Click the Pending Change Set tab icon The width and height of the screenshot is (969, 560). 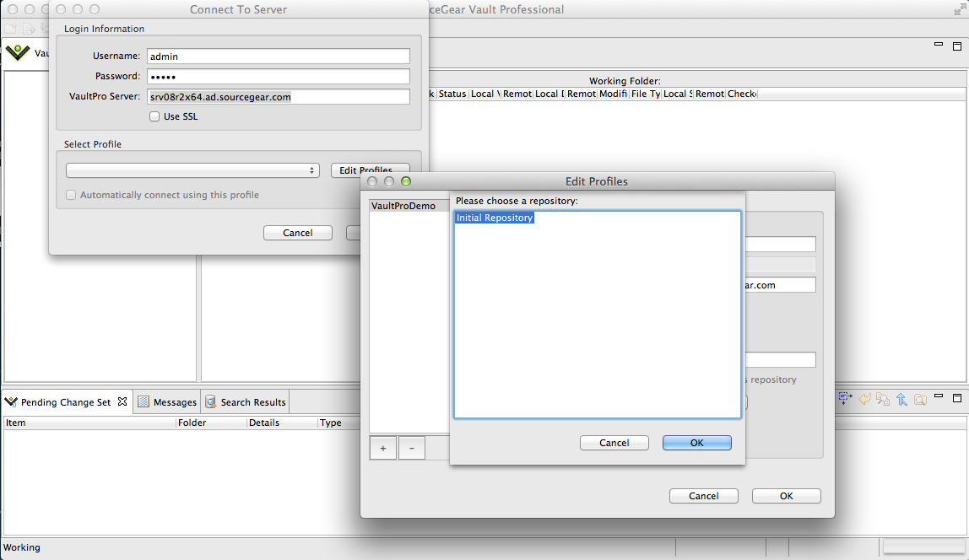[x=11, y=402]
